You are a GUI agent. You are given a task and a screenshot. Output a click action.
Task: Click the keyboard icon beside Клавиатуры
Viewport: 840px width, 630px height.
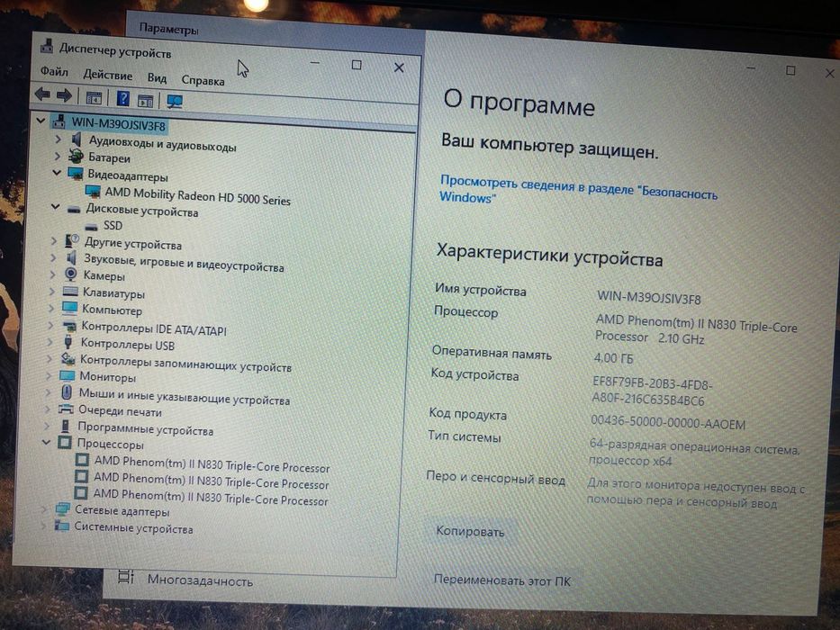click(x=70, y=292)
